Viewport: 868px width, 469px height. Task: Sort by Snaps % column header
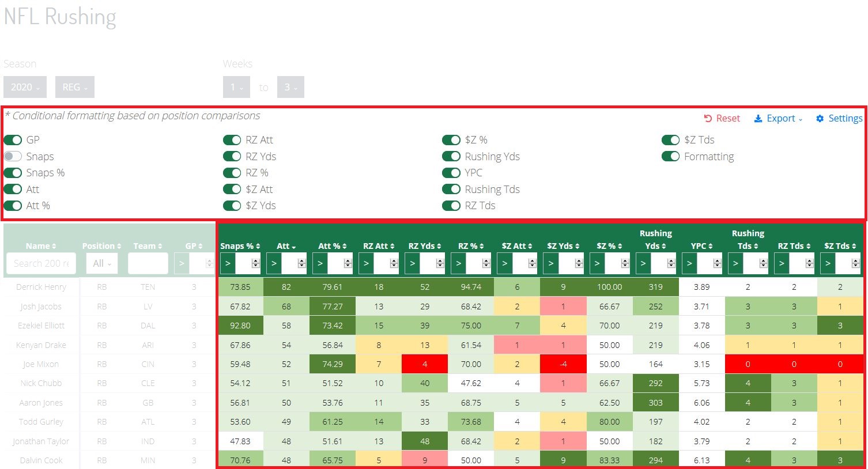pyautogui.click(x=240, y=246)
